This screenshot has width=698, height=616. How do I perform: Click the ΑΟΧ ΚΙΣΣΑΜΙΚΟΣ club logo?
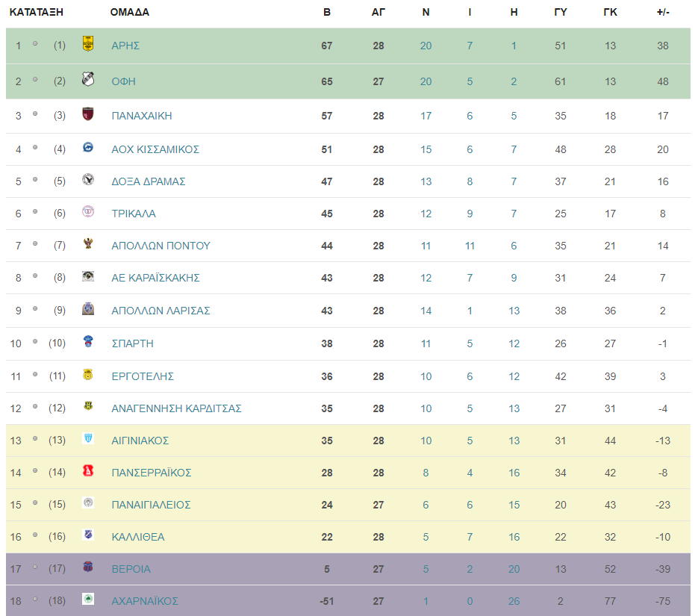[x=88, y=147]
